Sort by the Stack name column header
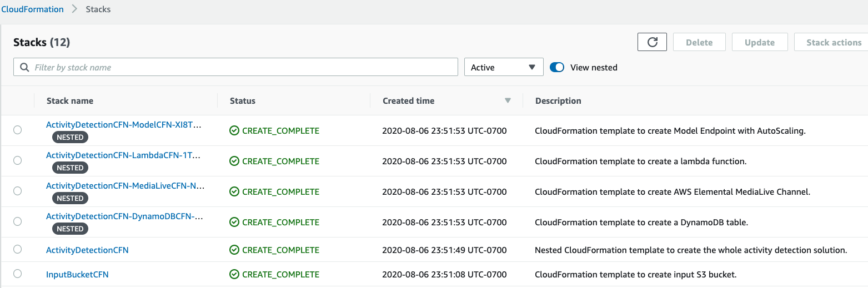Image resolution: width=868 pixels, height=288 pixels. coord(70,100)
